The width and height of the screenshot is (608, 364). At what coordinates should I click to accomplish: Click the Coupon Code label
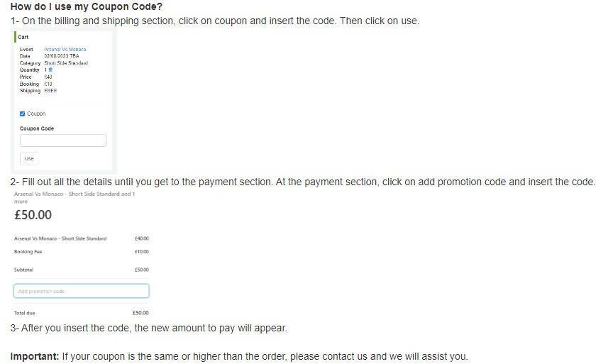point(37,128)
